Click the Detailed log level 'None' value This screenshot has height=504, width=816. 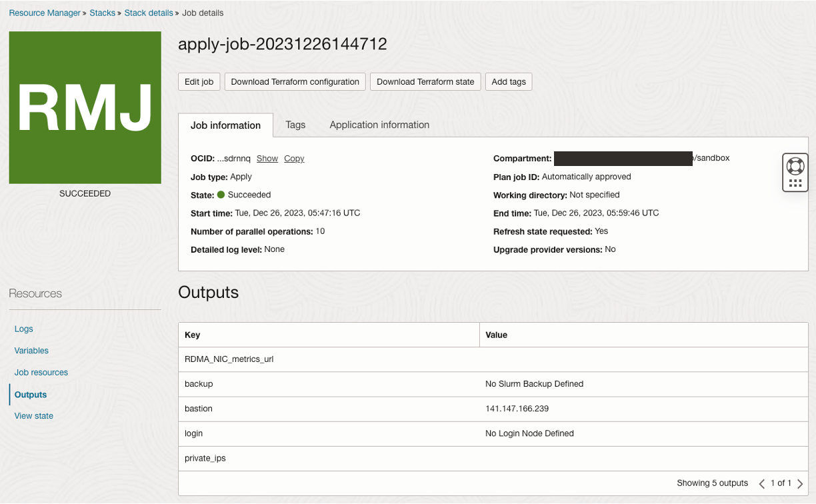[274, 249]
